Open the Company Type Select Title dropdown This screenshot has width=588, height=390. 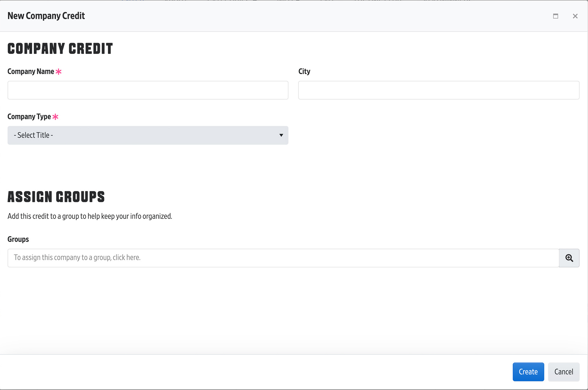[x=148, y=135]
